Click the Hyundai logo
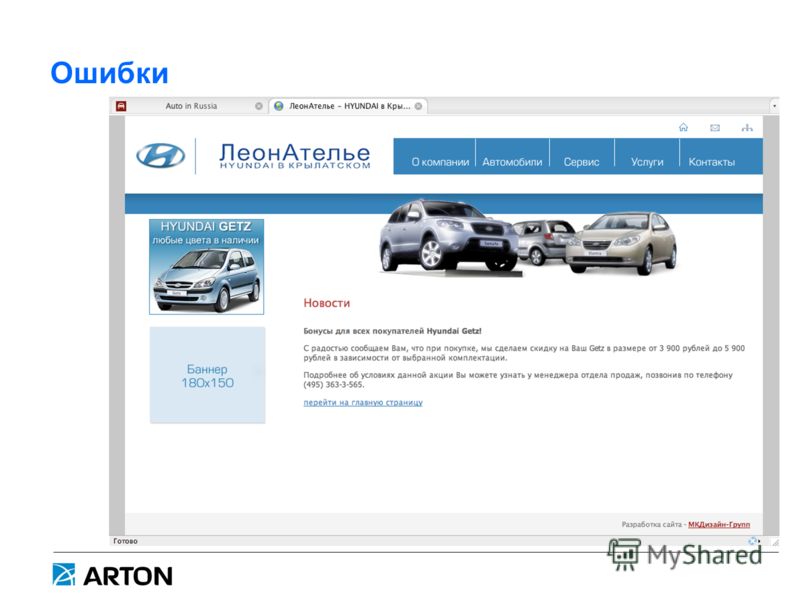Image resolution: width=800 pixels, height=600 pixels. pyautogui.click(x=161, y=156)
